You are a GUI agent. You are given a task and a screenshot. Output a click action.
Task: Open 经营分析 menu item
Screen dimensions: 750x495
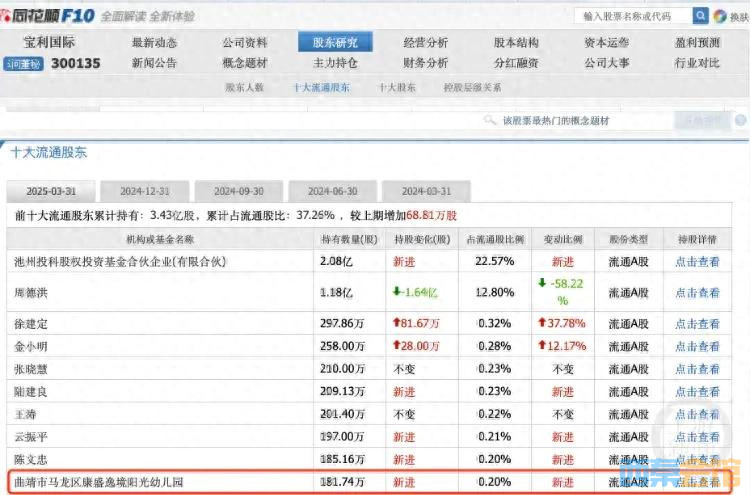coord(426,43)
